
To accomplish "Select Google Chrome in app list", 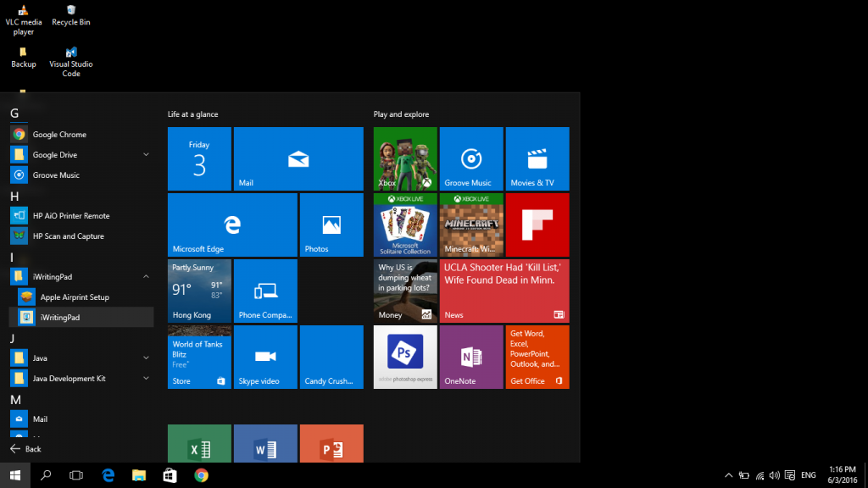I will [59, 135].
